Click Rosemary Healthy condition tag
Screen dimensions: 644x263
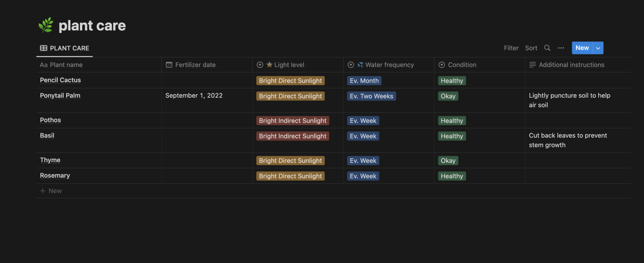[452, 176]
